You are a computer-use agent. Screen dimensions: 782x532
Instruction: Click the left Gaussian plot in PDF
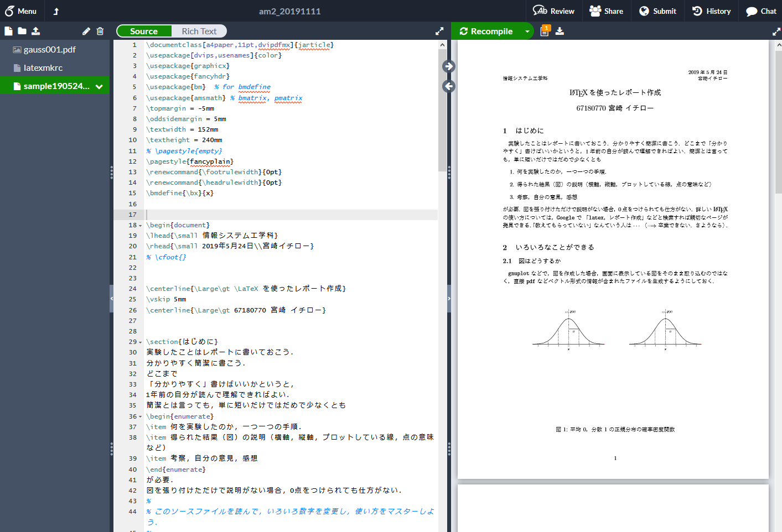pyautogui.click(x=569, y=330)
